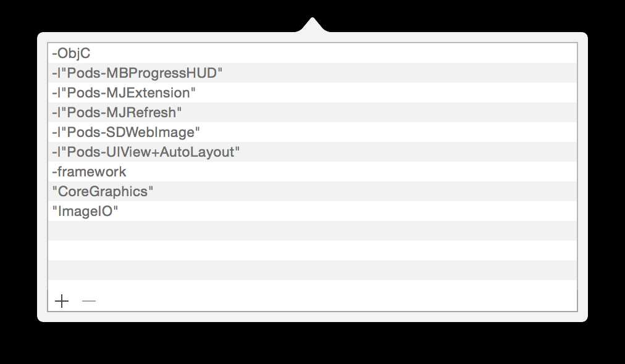The width and height of the screenshot is (625, 364).
Task: Click the black area outside to dismiss popover
Action: click(312, 343)
